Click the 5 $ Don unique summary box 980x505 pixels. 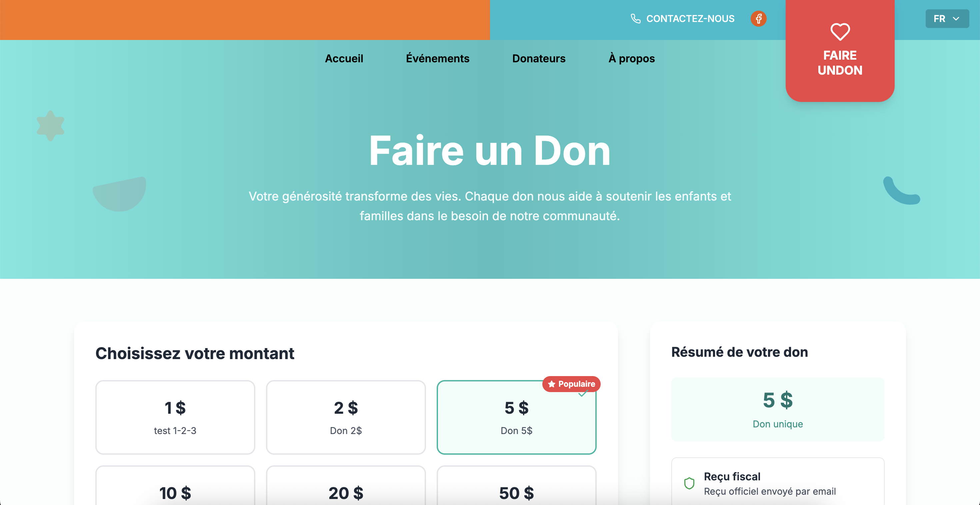(x=777, y=409)
